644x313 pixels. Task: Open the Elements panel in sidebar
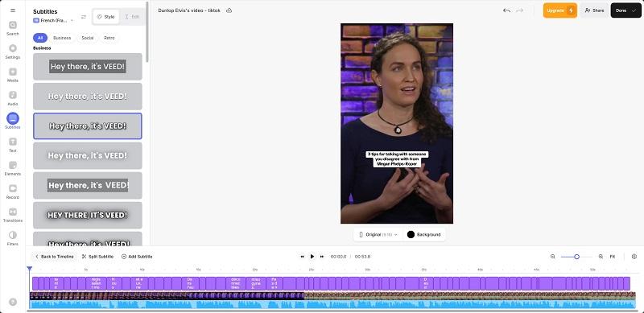[x=13, y=168]
